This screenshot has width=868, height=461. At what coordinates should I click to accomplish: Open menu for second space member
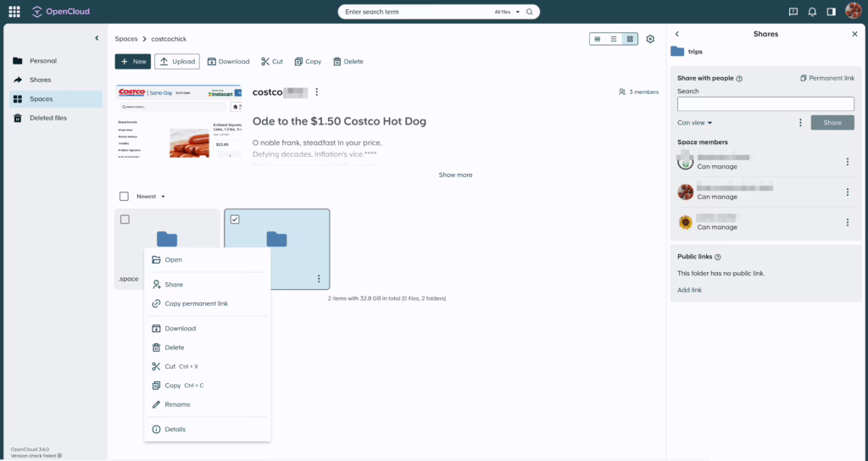tap(847, 192)
